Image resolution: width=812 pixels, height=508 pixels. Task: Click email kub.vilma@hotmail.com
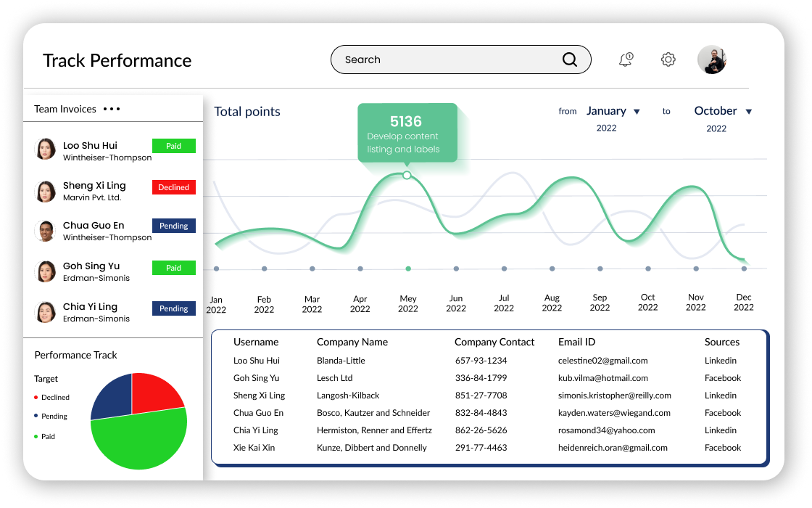pos(602,378)
